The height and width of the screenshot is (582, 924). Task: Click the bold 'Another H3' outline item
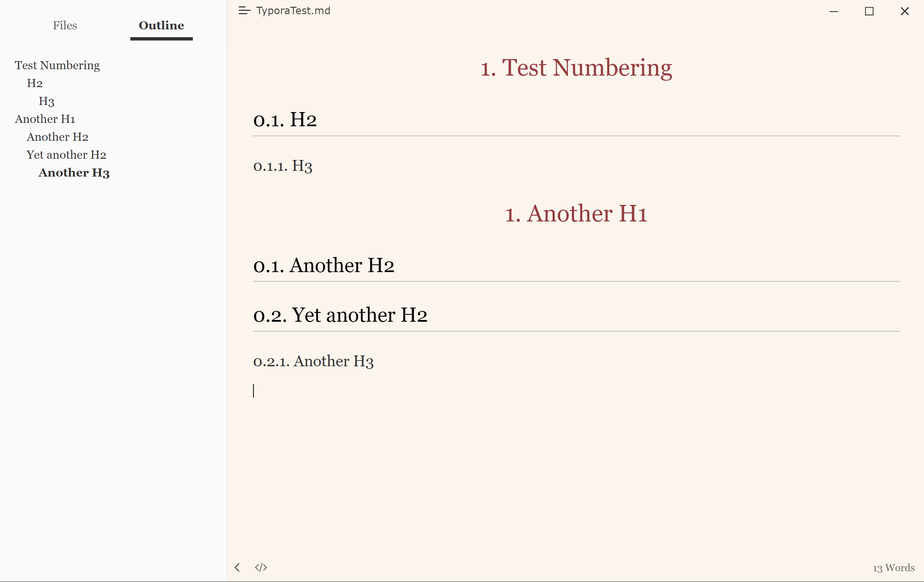(x=74, y=173)
